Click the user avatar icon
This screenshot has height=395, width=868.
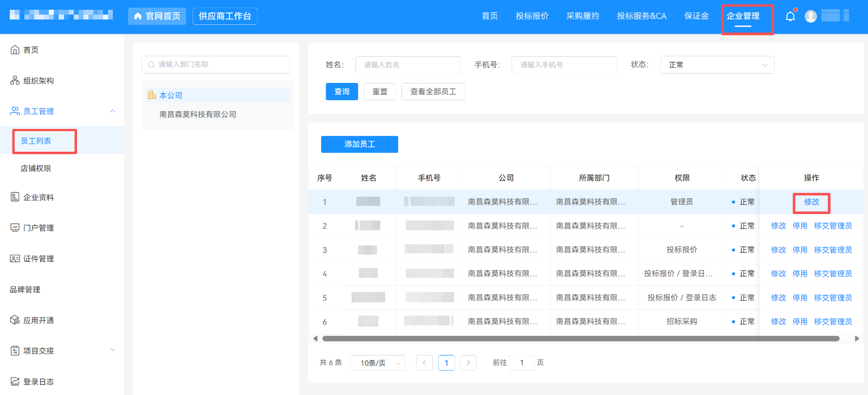click(810, 16)
